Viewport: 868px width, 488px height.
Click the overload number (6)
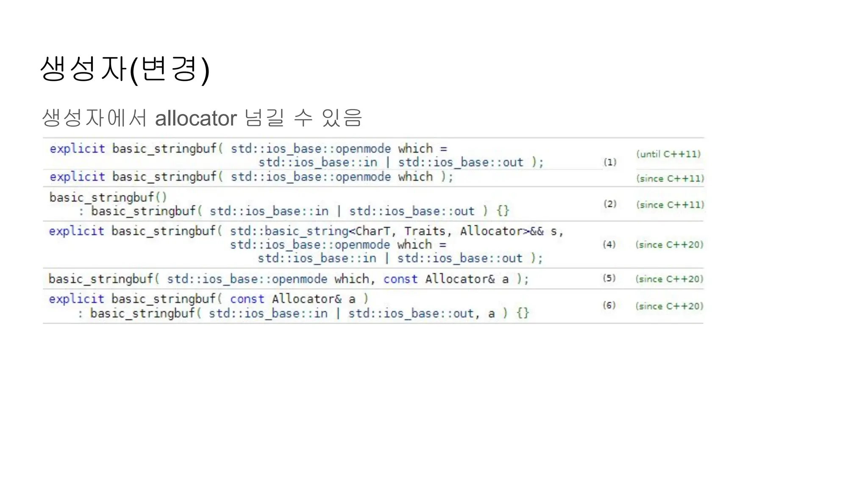[609, 305]
